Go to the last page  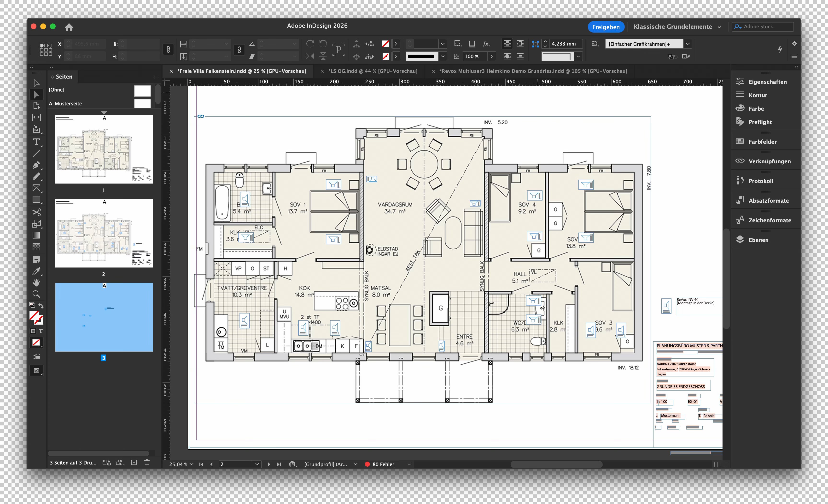279,464
